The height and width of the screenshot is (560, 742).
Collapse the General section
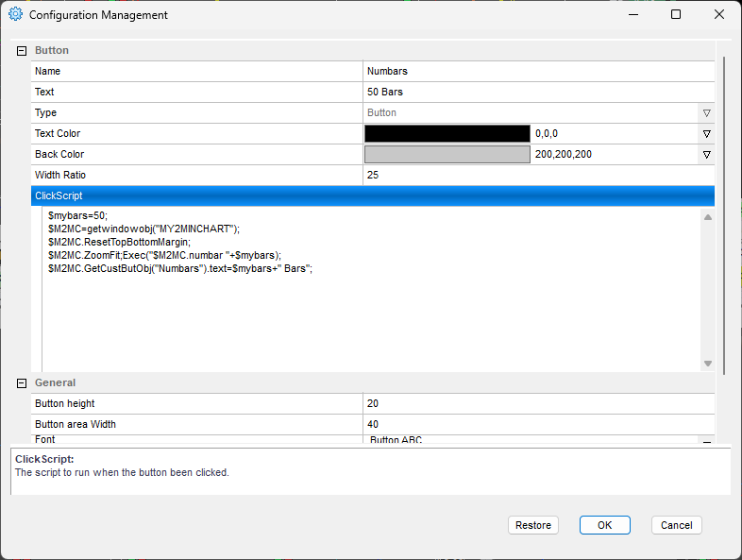pyautogui.click(x=22, y=383)
